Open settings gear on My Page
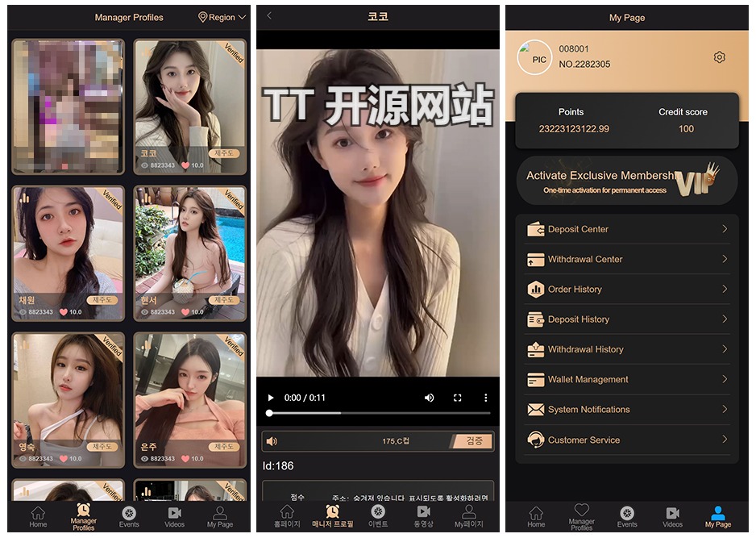756x538 pixels. tap(720, 57)
